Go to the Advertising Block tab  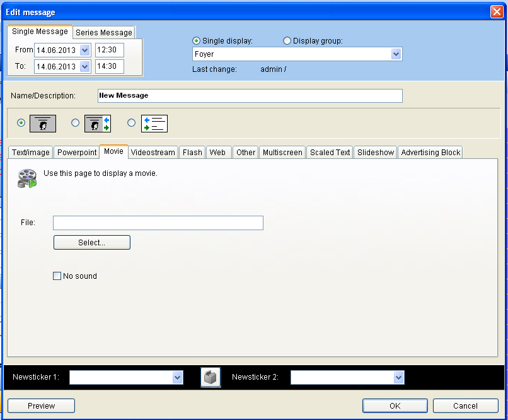tap(430, 152)
